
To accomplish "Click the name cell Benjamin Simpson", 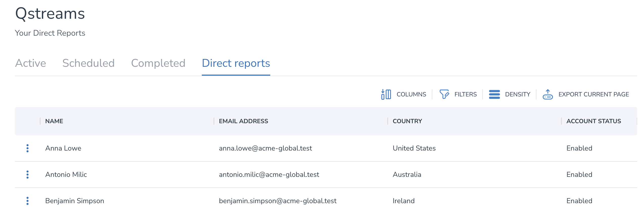I will 75,201.
